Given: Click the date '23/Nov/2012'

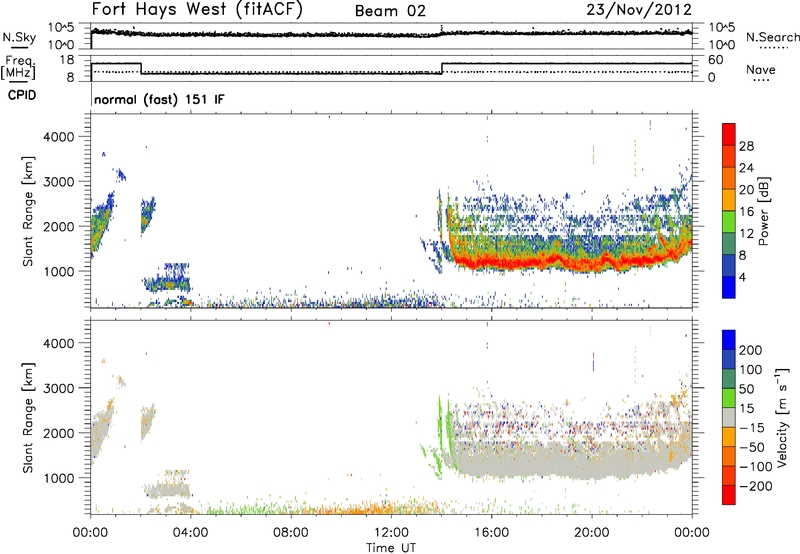Looking at the screenshot, I should [639, 10].
